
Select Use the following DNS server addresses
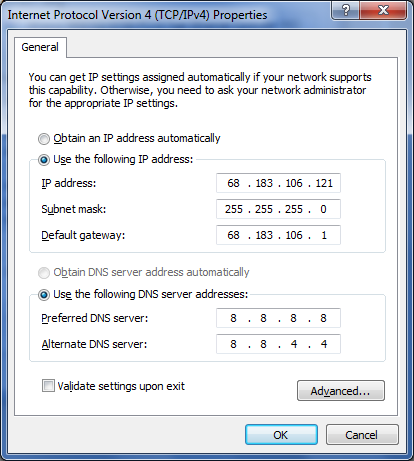coord(44,295)
